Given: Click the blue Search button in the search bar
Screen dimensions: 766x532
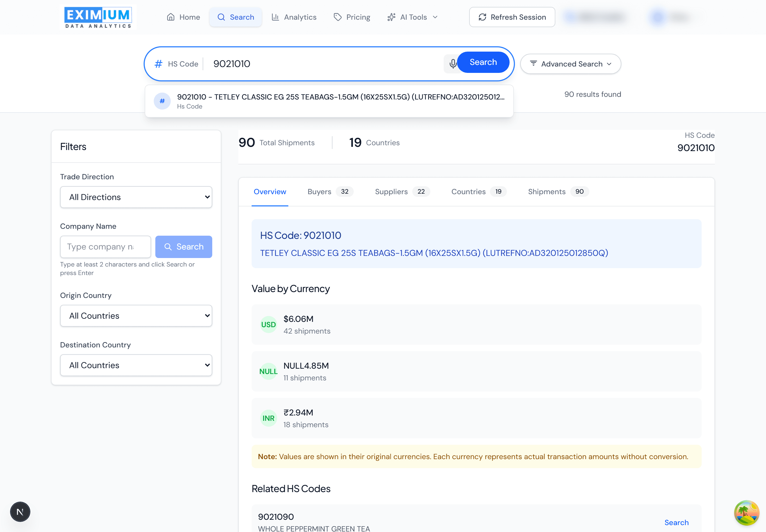Looking at the screenshot, I should tap(483, 62).
